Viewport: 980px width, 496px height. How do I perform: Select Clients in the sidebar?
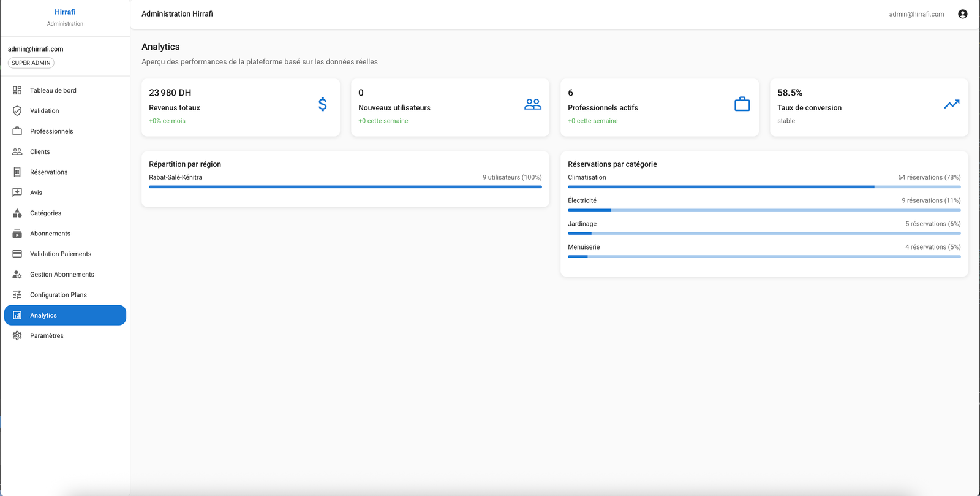pyautogui.click(x=65, y=151)
